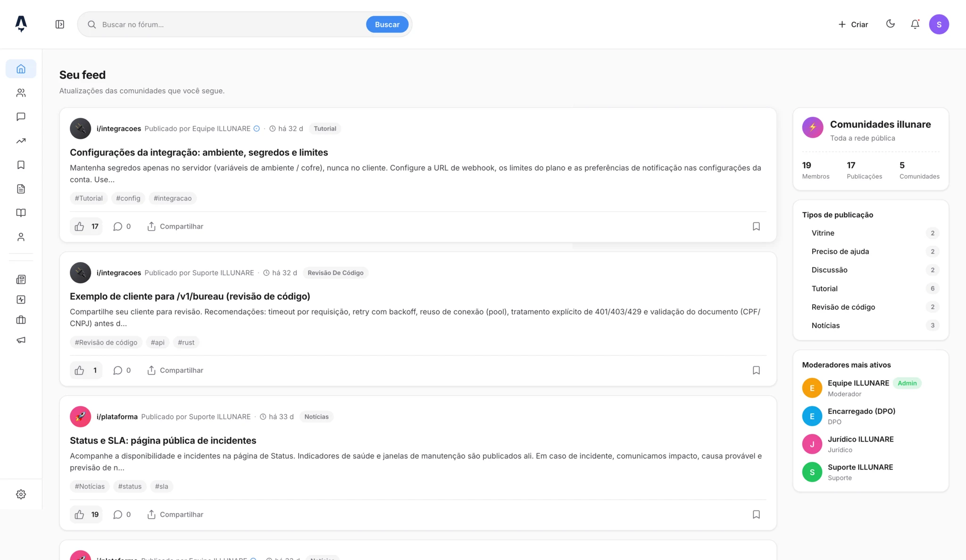Open the home feed sidebar icon
This screenshot has width=966, height=560.
pos(21,69)
